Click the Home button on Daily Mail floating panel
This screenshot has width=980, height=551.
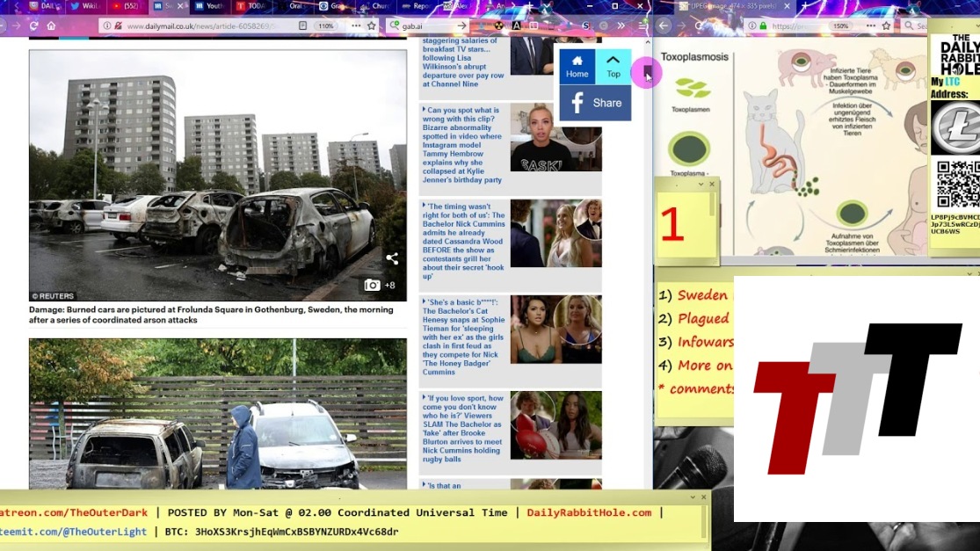pyautogui.click(x=577, y=67)
